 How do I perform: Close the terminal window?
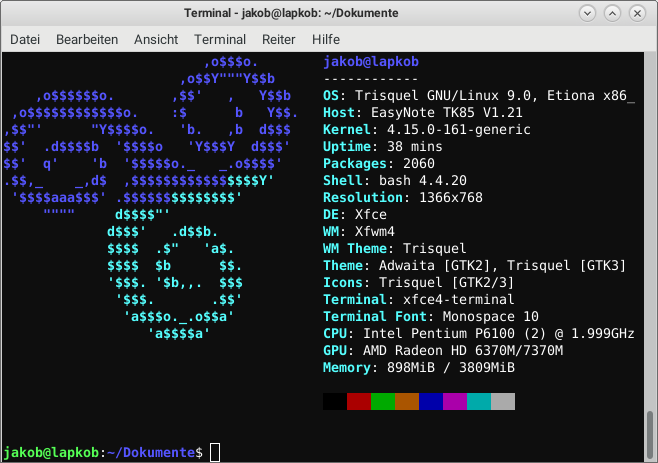[x=637, y=13]
